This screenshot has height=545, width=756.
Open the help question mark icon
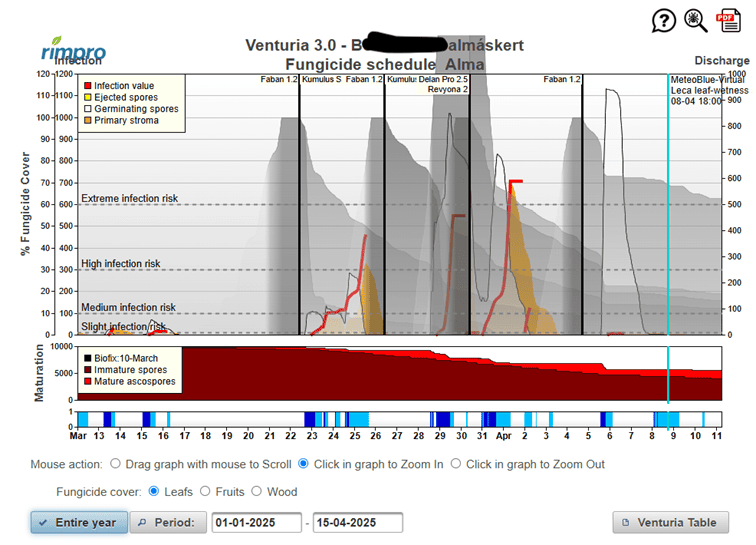pyautogui.click(x=664, y=20)
